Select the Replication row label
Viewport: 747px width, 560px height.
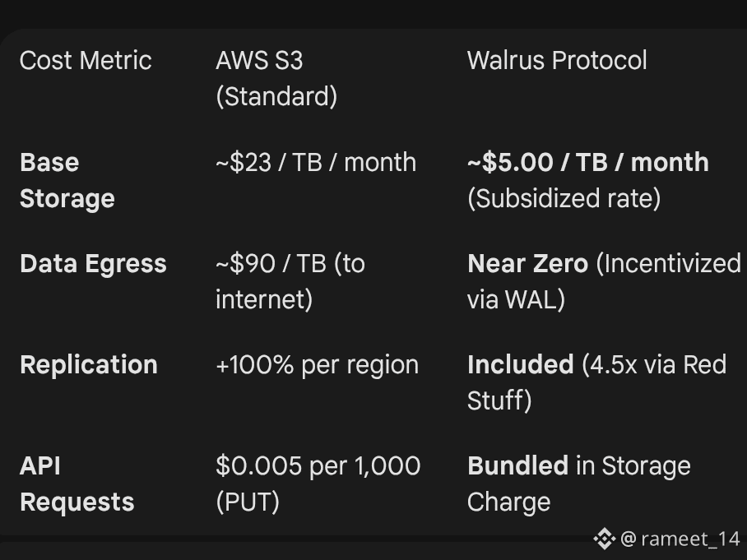[x=89, y=365]
